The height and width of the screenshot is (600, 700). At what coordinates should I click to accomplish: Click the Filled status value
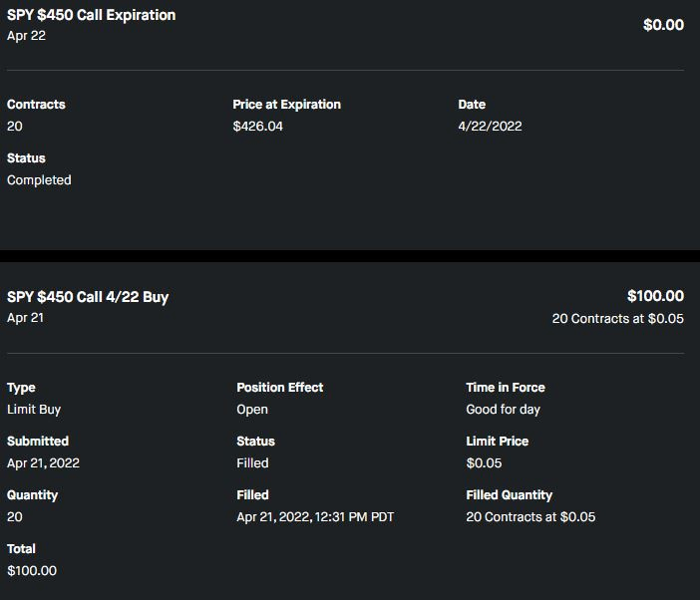click(252, 463)
